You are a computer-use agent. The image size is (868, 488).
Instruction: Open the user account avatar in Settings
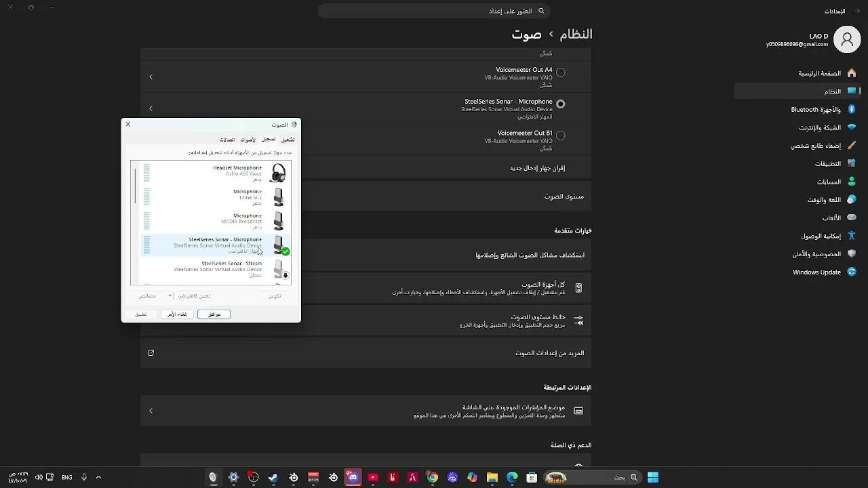pos(847,40)
